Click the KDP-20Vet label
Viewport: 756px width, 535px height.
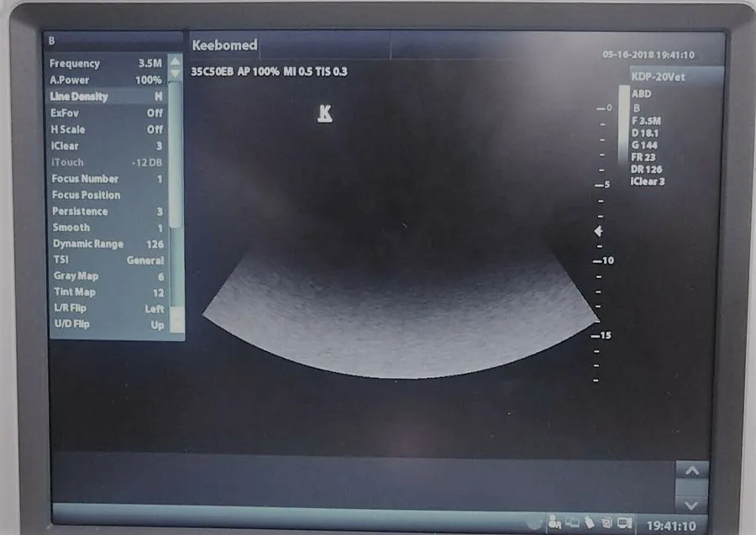pyautogui.click(x=658, y=76)
